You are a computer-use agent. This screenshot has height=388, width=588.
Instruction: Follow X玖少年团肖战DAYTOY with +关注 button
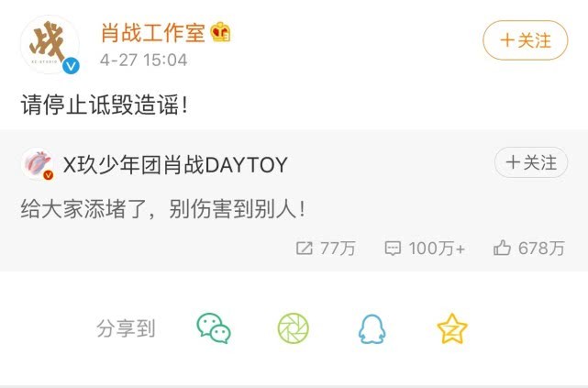pos(531,162)
